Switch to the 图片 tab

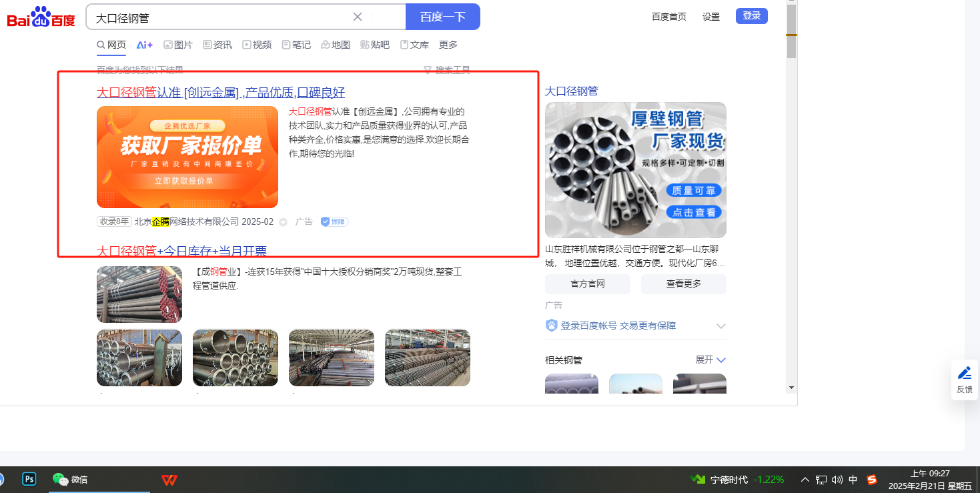pos(178,45)
